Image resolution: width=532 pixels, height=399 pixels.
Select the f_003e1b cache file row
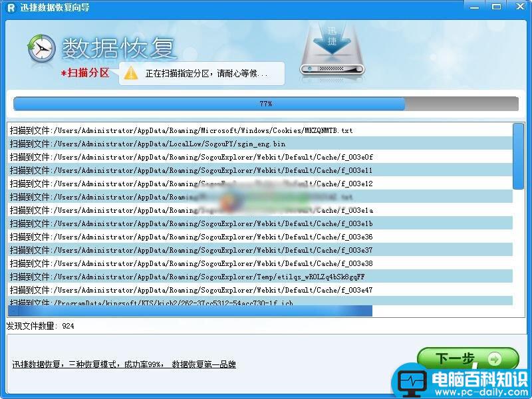(x=260, y=223)
